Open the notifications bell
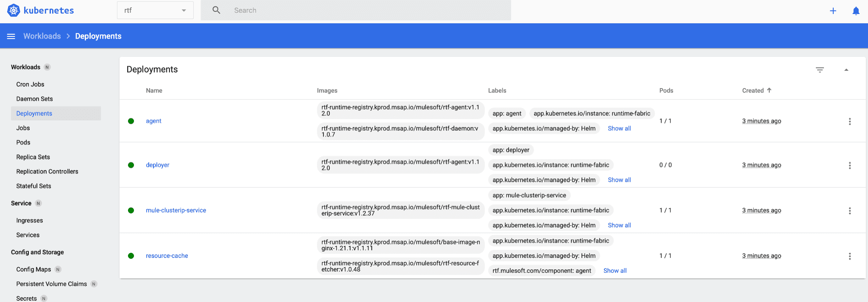Image resolution: width=868 pixels, height=302 pixels. [856, 11]
